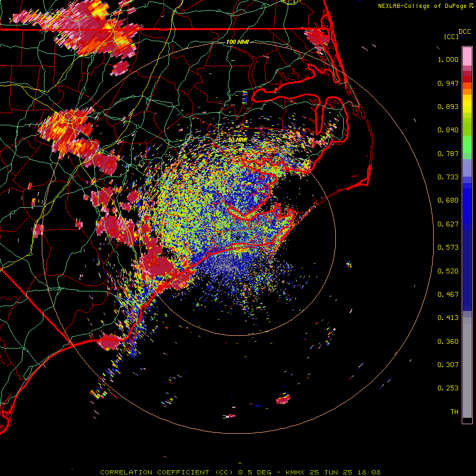This screenshot has height=476, width=476.
Task: Select the 0.680 color scale label
Action: [448, 200]
